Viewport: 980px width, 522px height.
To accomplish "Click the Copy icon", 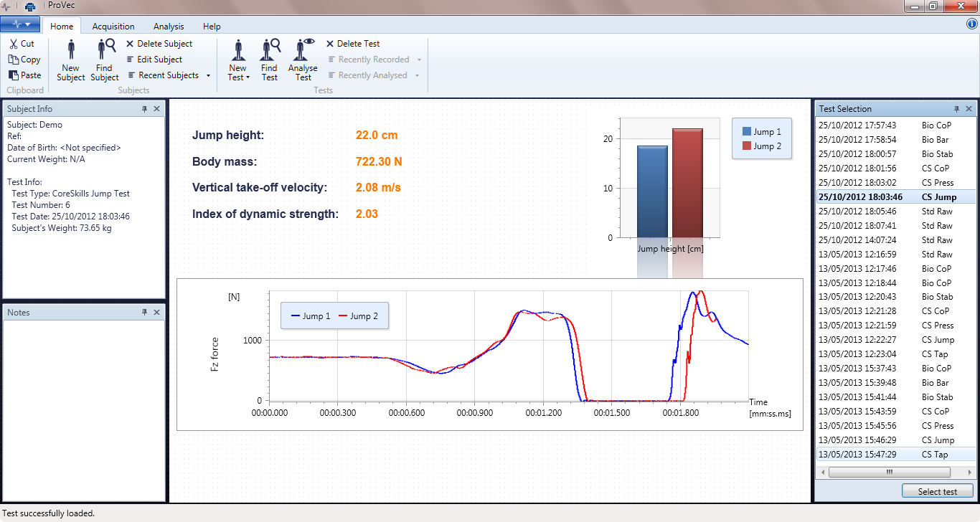I will (x=14, y=60).
